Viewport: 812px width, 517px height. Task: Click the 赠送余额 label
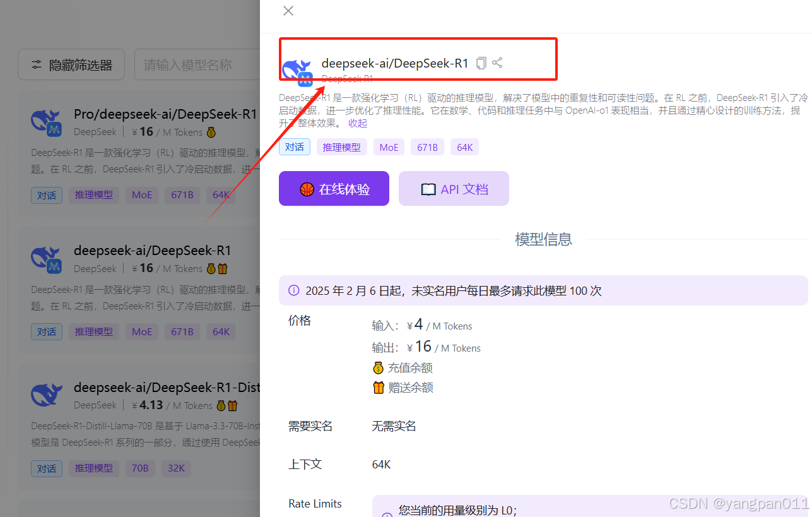[410, 388]
